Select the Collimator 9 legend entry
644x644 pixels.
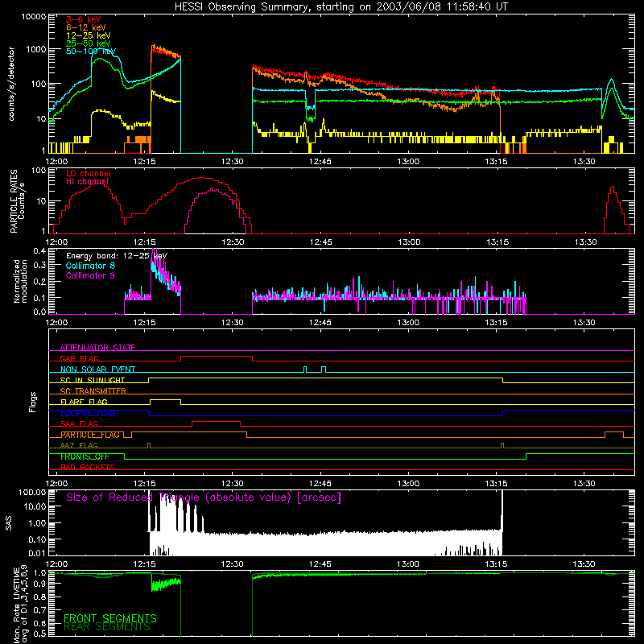(90, 275)
